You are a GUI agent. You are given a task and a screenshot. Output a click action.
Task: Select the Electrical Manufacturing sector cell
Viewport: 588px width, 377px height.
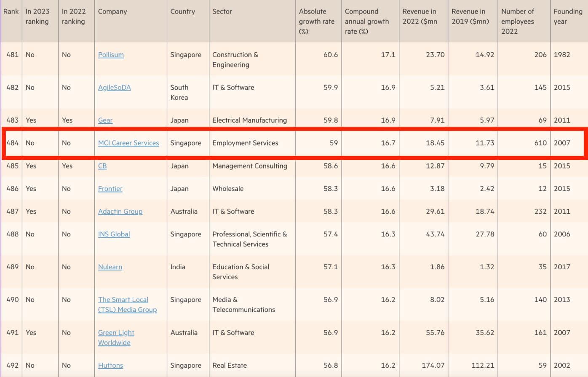tap(249, 120)
